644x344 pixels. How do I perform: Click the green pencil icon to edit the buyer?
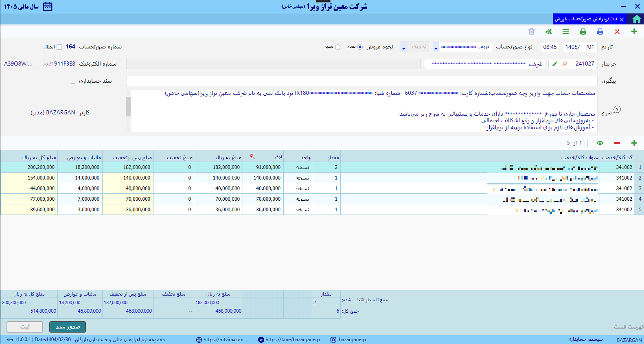[x=555, y=64]
